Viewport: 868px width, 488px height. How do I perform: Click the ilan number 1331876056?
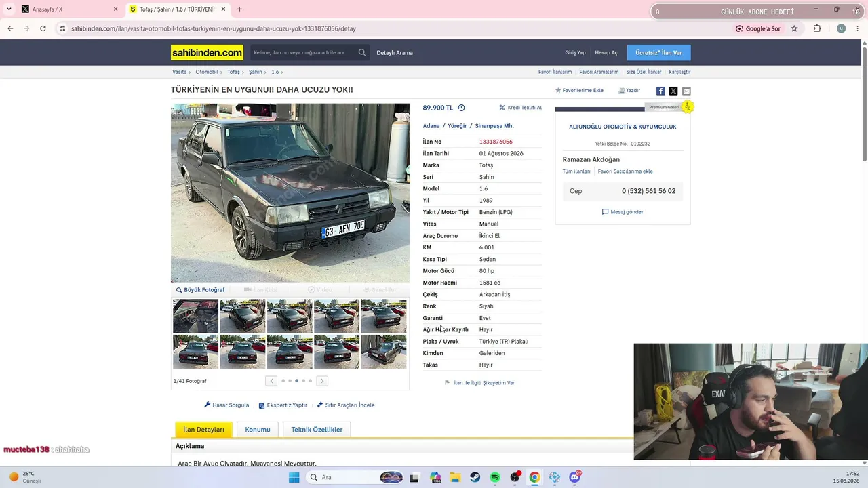496,142
